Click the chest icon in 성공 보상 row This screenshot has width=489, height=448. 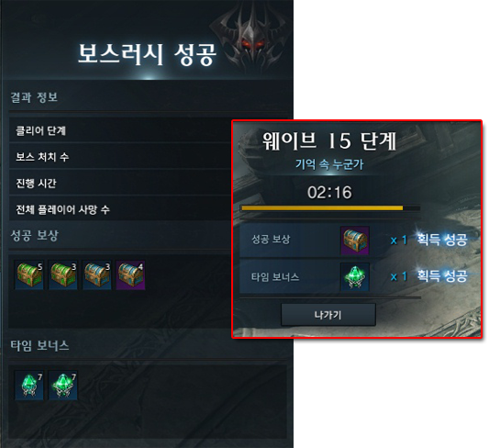(x=355, y=241)
